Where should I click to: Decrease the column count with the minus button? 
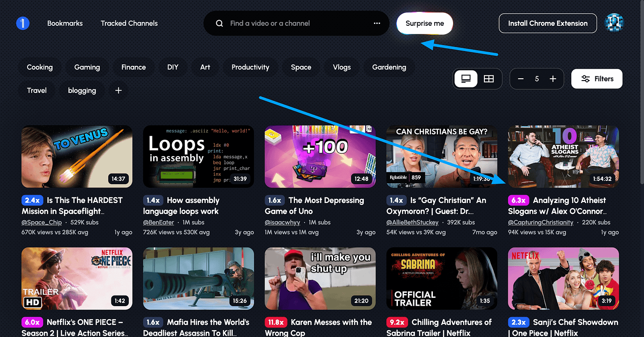click(521, 79)
